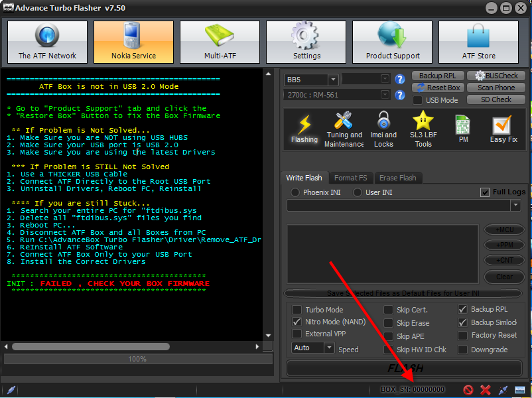Open the PM tool icon

click(463, 129)
